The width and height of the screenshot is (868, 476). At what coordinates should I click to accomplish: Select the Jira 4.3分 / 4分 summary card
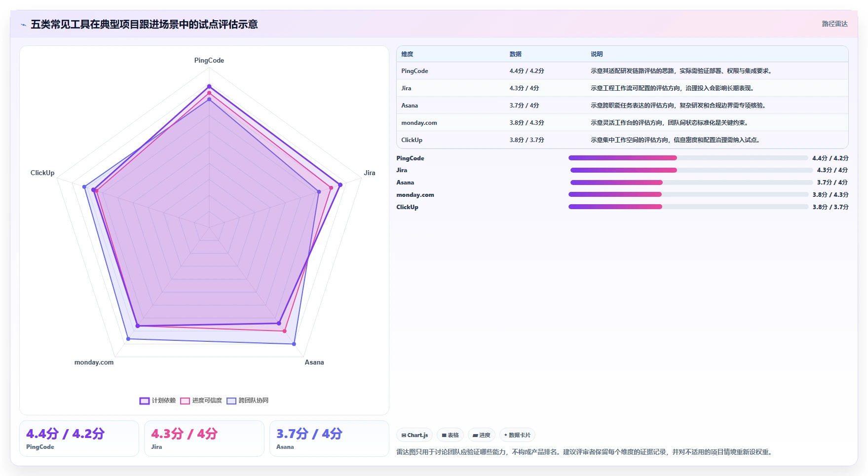pos(204,439)
